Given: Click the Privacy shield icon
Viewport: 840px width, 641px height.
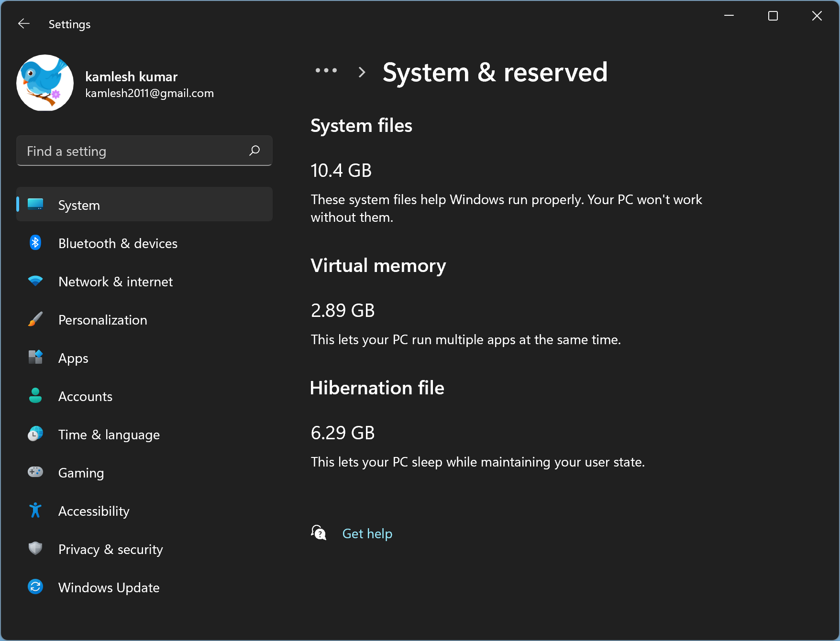Looking at the screenshot, I should pos(35,549).
